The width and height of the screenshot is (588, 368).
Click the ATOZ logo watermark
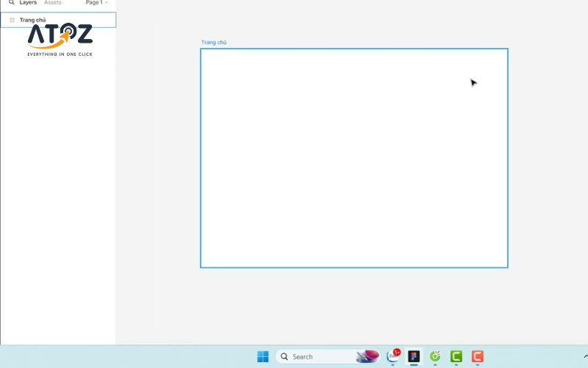tap(60, 38)
